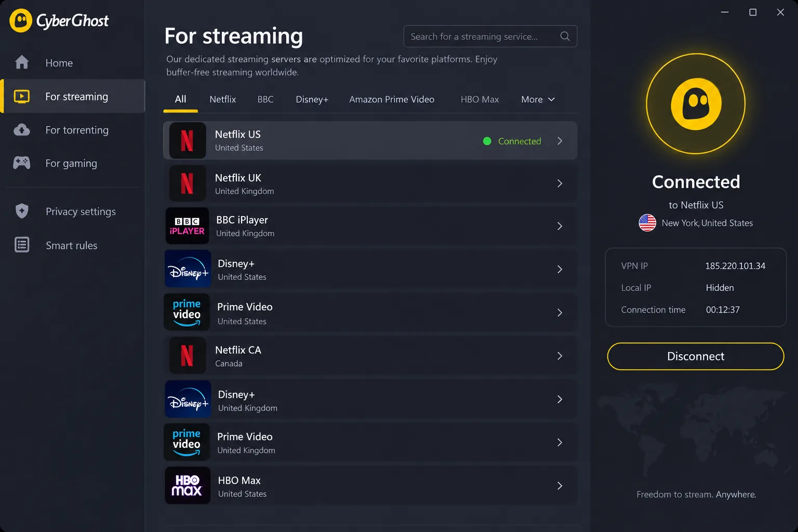Expand Netflix UK row chevron
This screenshot has width=798, height=532.
pyautogui.click(x=560, y=183)
